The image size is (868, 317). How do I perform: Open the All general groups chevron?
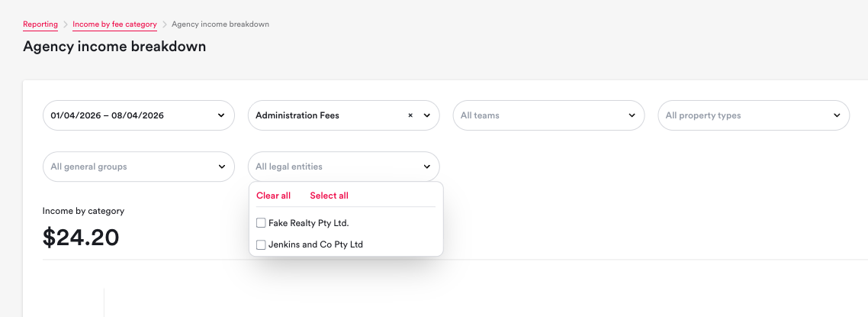(x=221, y=167)
